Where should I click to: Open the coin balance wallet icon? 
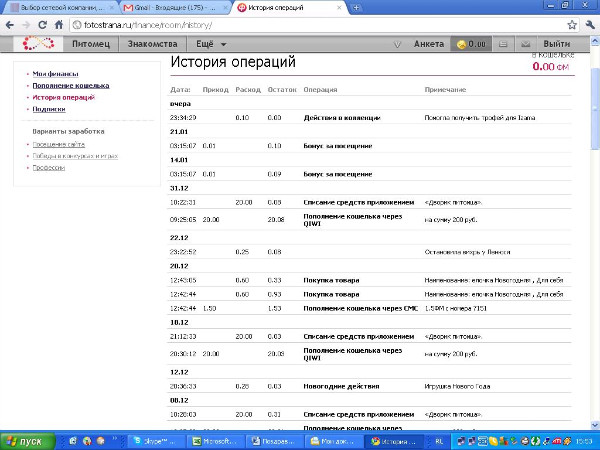tap(462, 44)
